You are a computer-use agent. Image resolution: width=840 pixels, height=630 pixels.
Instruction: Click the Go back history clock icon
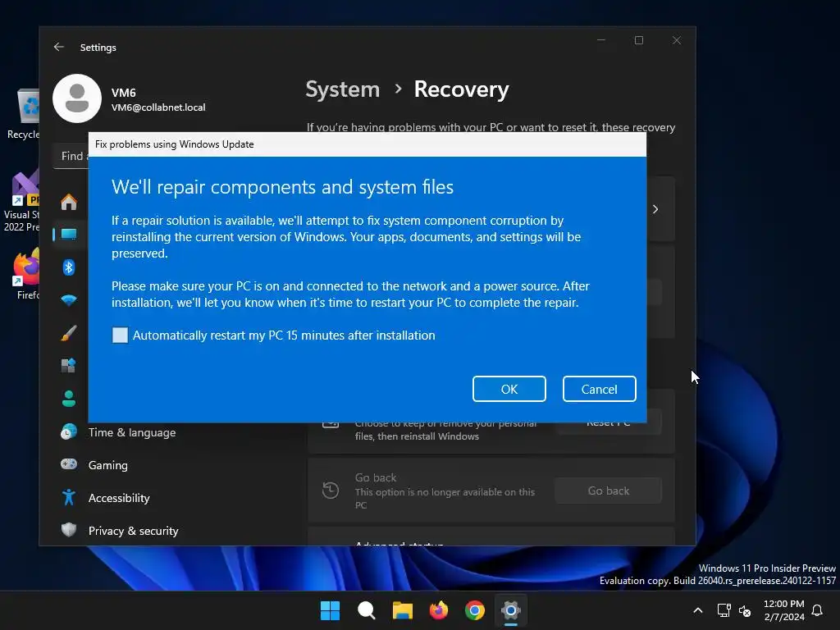pos(331,491)
